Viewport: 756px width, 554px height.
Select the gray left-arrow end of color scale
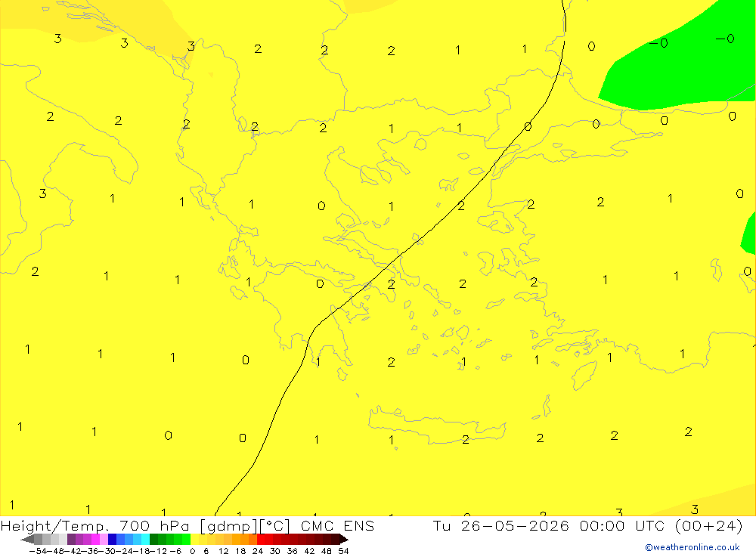[x=27, y=539]
